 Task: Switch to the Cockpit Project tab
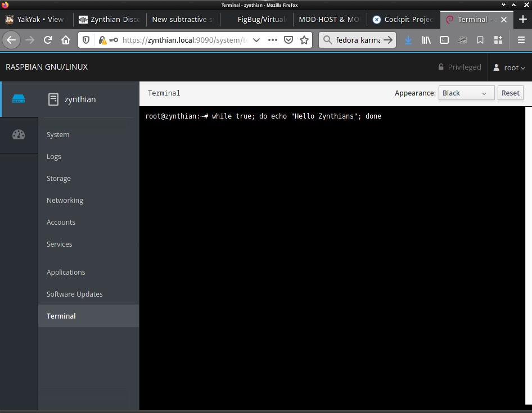click(x=404, y=19)
